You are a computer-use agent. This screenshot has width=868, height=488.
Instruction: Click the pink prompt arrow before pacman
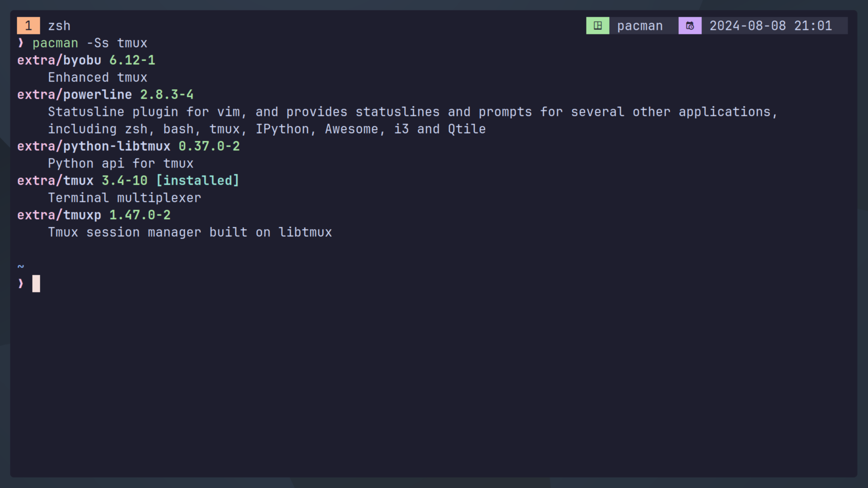pos(21,43)
